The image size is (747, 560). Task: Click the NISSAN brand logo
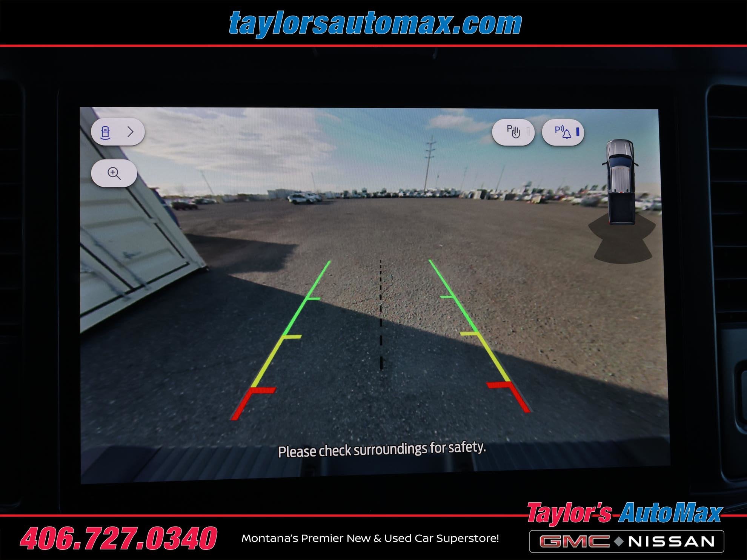672,542
